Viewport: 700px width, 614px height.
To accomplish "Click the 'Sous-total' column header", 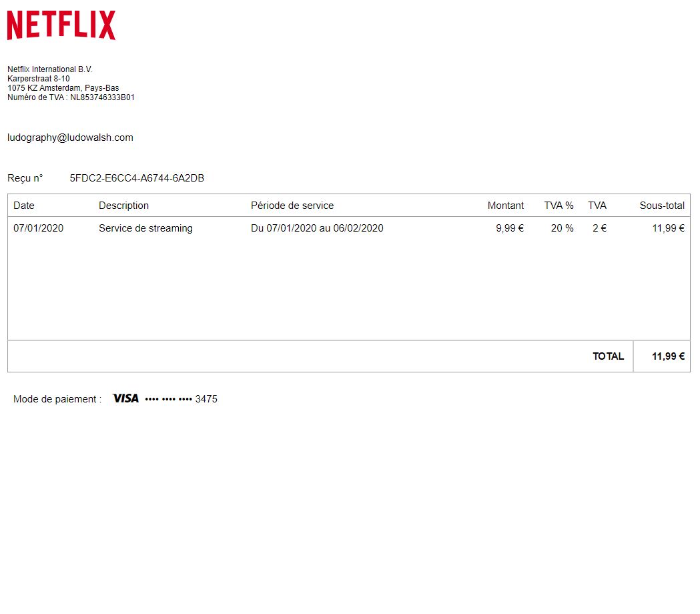I will pos(661,206).
